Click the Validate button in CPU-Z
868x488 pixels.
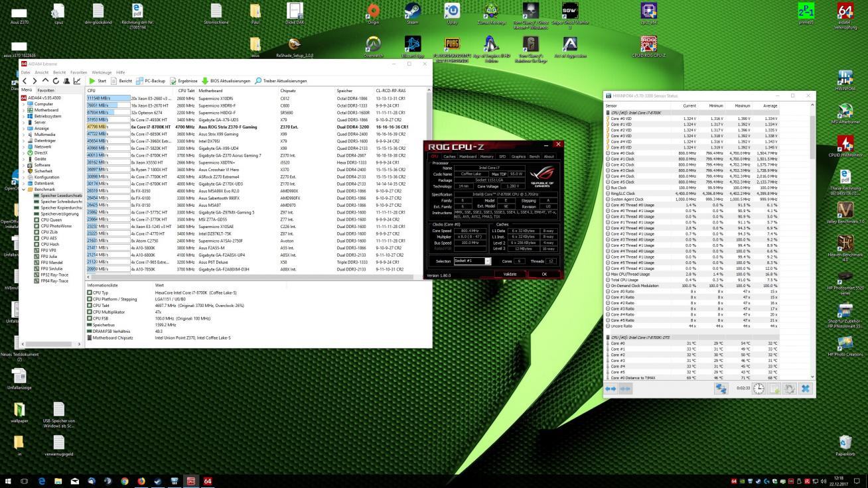click(510, 274)
